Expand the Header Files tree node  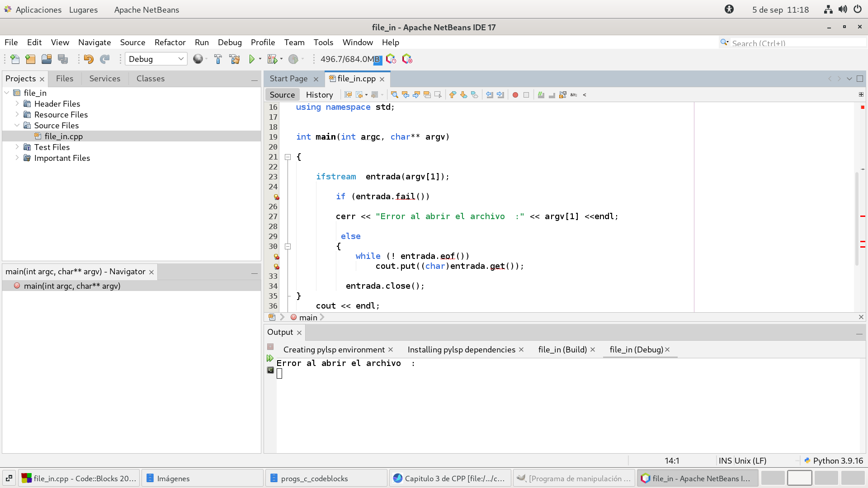(x=17, y=103)
